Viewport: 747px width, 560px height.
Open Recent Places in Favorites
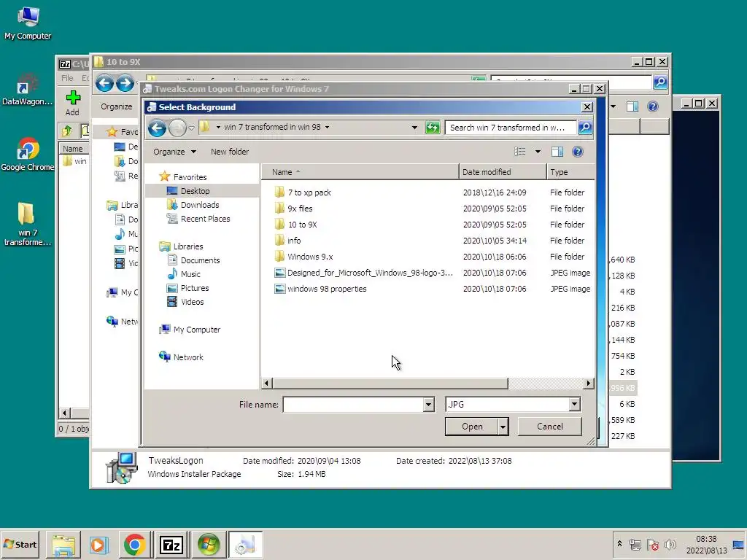click(205, 219)
